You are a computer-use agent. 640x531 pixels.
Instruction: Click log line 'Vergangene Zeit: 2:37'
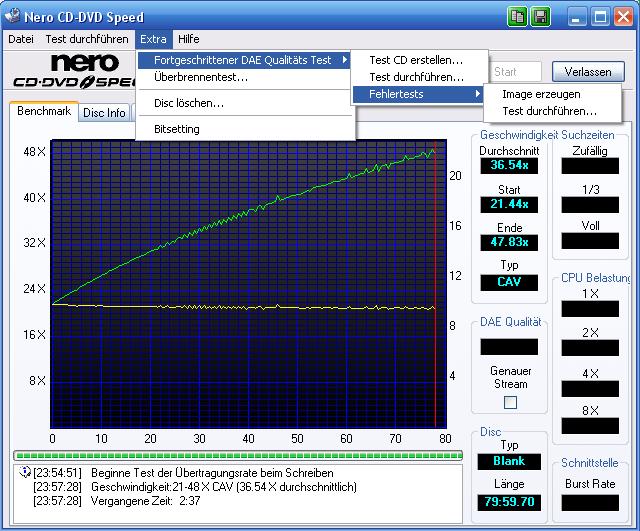point(146,500)
